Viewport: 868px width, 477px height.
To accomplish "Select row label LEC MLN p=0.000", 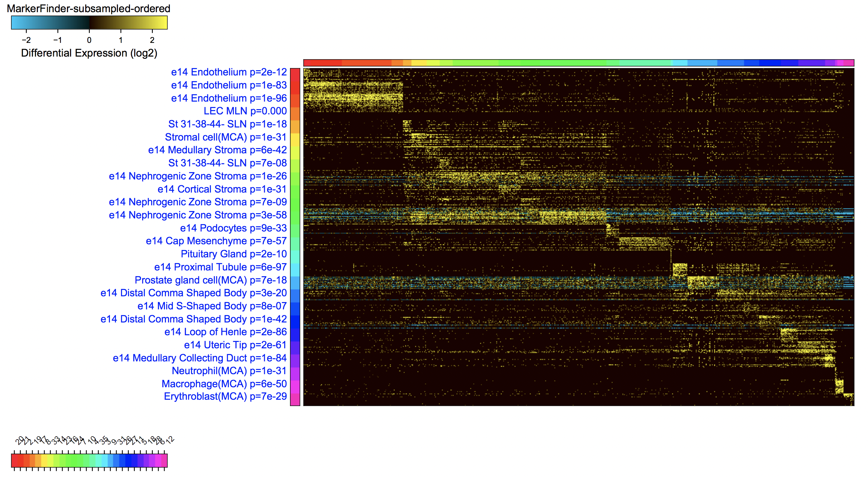I will point(245,111).
